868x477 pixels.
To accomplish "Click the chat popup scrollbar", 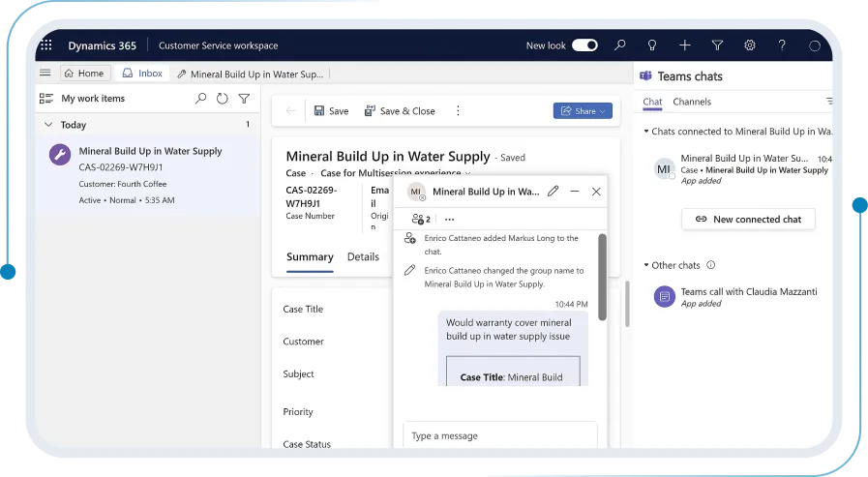I will pos(602,277).
